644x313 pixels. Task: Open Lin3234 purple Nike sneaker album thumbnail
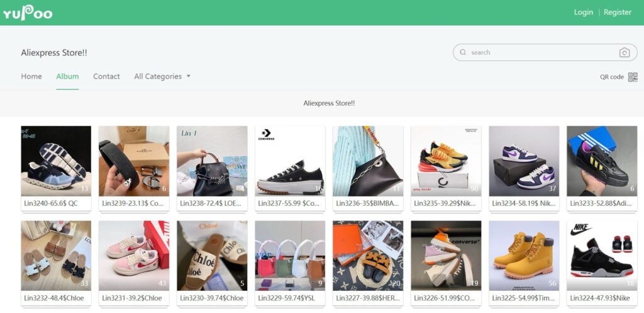click(524, 161)
